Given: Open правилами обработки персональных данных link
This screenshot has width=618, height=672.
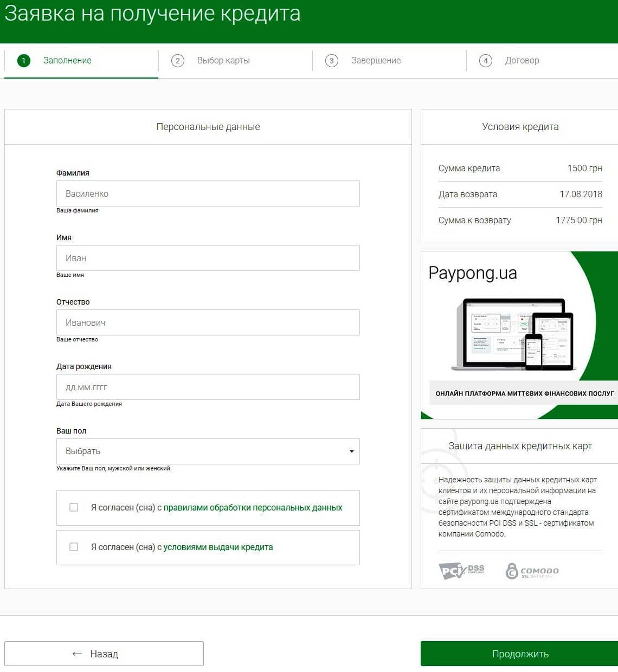Looking at the screenshot, I should tap(253, 508).
